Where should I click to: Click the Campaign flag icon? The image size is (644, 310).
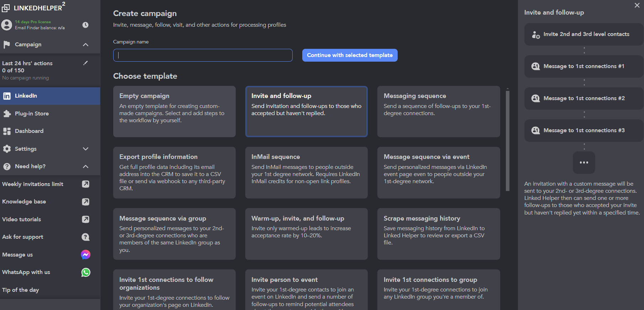coord(6,45)
